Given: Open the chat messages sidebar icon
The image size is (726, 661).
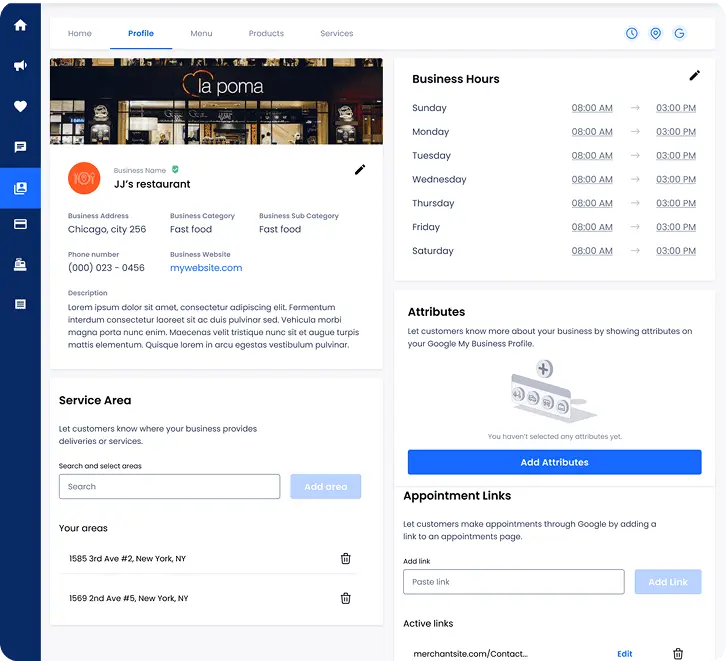Looking at the screenshot, I should point(20,147).
